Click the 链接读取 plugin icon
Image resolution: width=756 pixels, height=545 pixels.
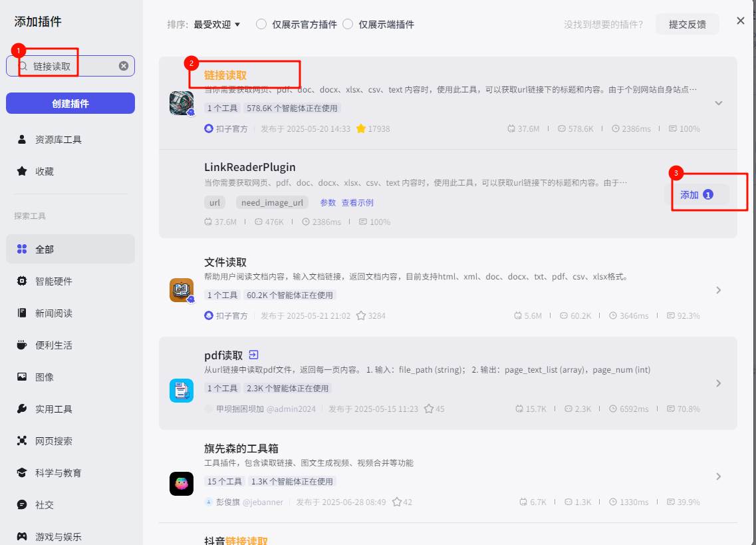(182, 103)
